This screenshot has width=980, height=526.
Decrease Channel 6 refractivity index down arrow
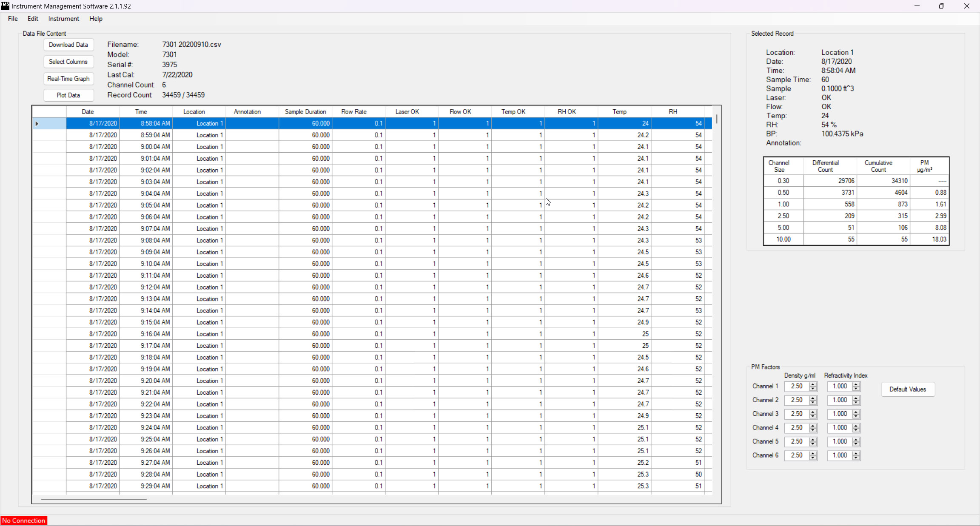856,458
